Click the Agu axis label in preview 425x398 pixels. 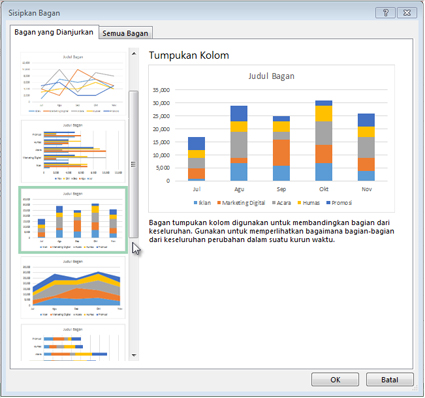pyautogui.click(x=239, y=189)
